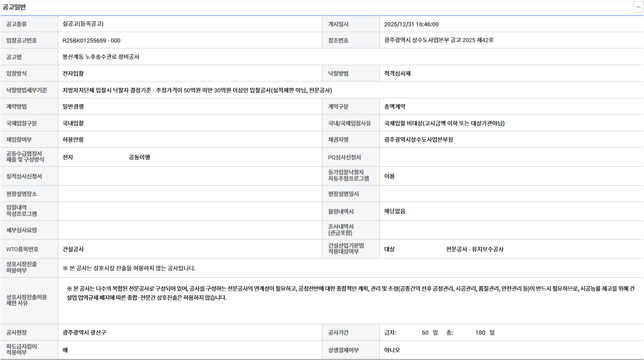
Task: Click the 허용안함 rebid value
Action: [73, 139]
